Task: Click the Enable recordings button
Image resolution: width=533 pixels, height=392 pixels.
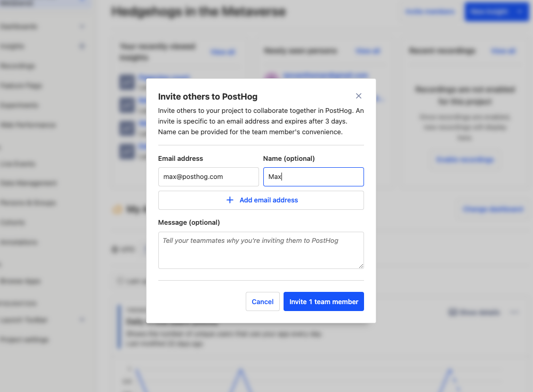Action: pos(465,159)
